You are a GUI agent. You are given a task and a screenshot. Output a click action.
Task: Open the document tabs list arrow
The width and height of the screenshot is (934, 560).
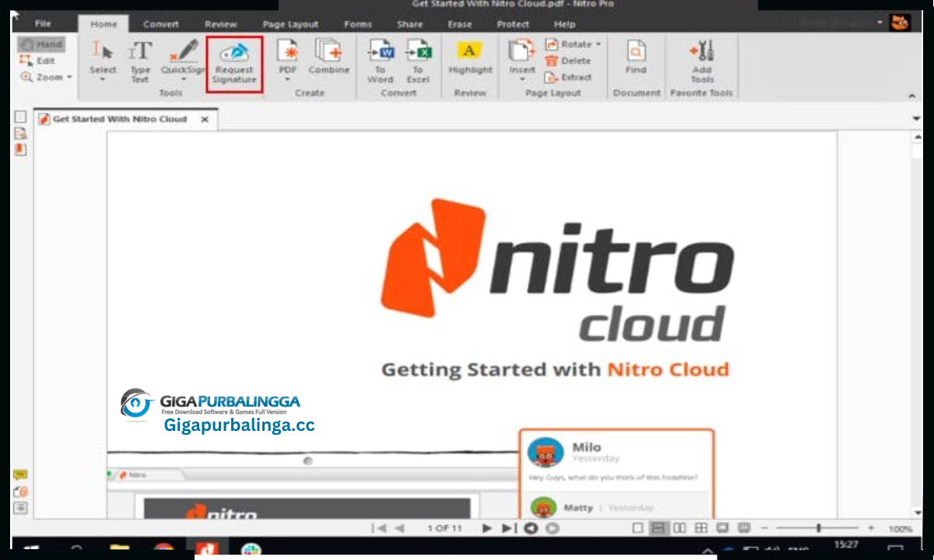click(917, 118)
